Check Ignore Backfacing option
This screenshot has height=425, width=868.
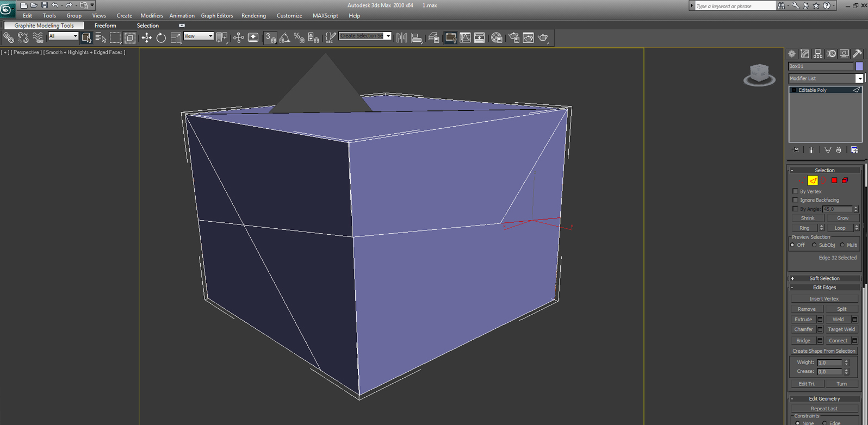796,200
